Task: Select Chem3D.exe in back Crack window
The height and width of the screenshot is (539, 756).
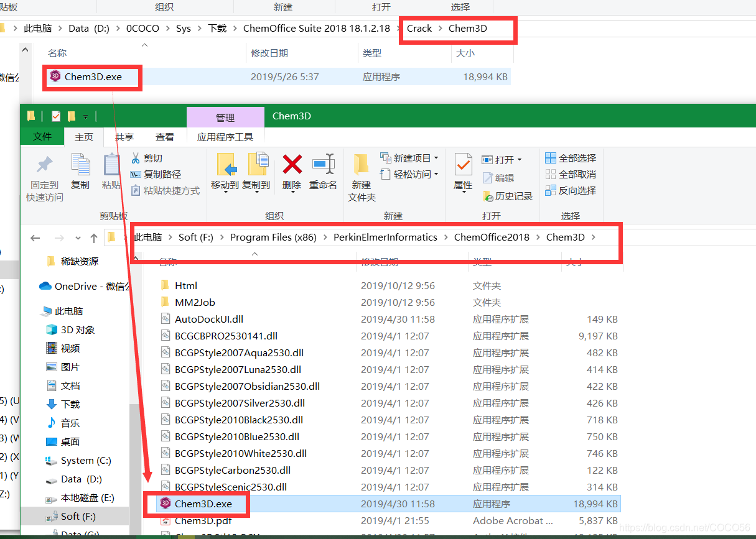Action: point(93,76)
